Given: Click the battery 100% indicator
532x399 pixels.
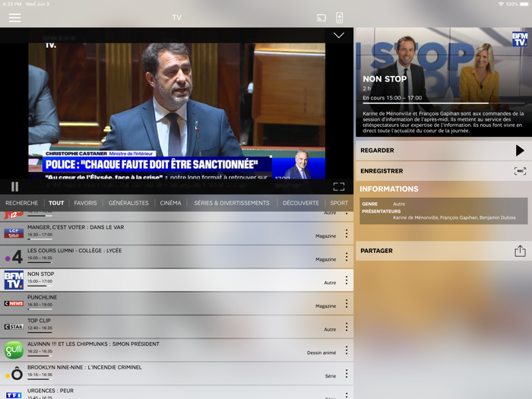Looking at the screenshot, I should point(518,4).
